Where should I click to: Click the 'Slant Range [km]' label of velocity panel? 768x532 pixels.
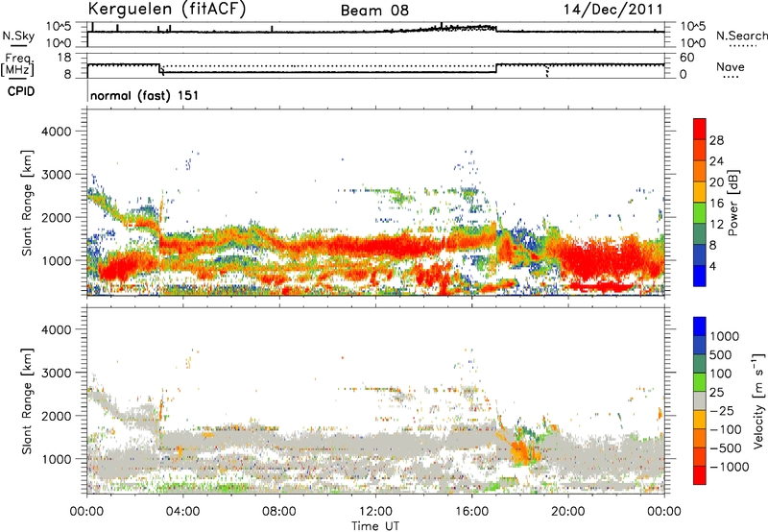pyautogui.click(x=27, y=401)
